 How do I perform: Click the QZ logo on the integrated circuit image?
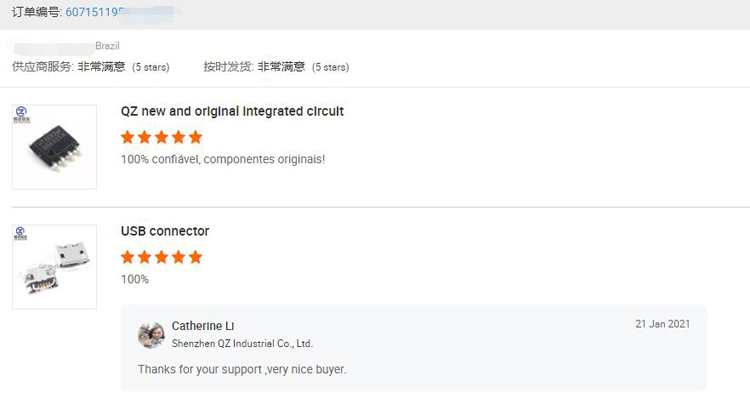click(22, 114)
